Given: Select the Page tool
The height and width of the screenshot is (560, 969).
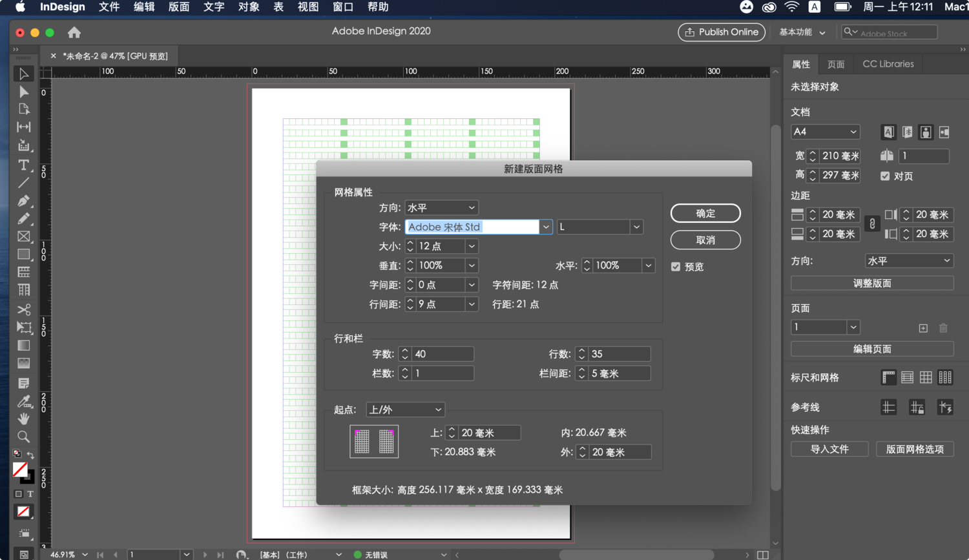Looking at the screenshot, I should (x=24, y=109).
